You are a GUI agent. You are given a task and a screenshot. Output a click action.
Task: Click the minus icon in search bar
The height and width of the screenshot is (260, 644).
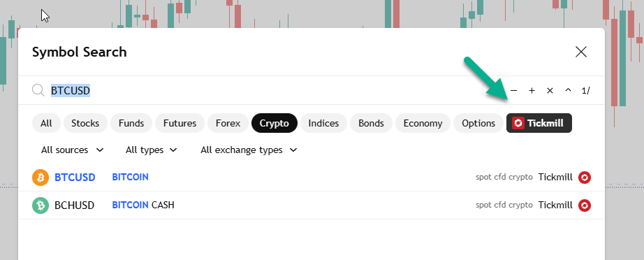513,90
